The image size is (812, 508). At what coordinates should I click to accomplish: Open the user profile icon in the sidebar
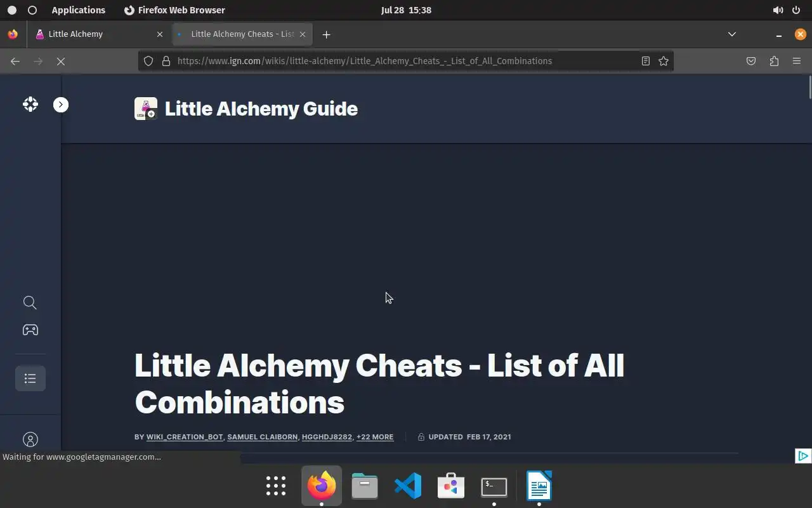(x=30, y=439)
